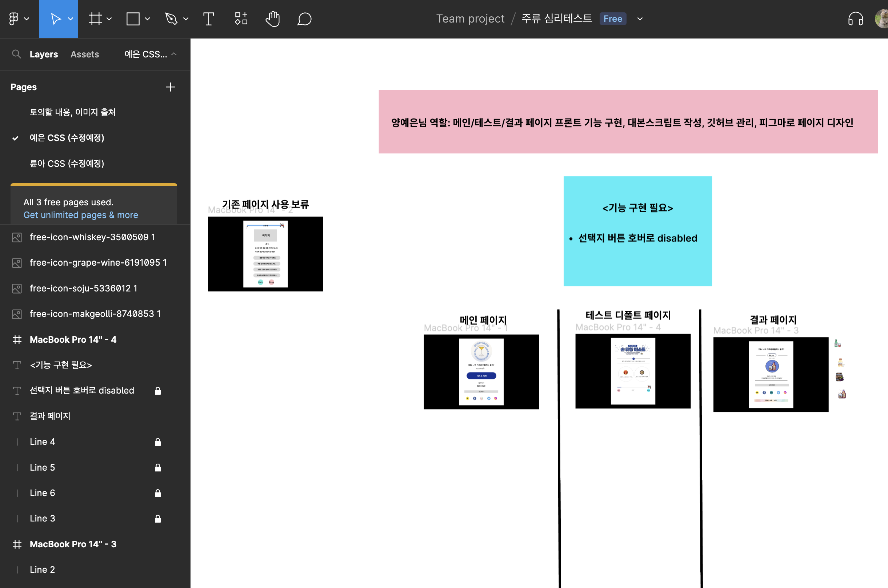Image resolution: width=888 pixels, height=588 pixels.
Task: Open the Resources tool
Action: coord(241,19)
